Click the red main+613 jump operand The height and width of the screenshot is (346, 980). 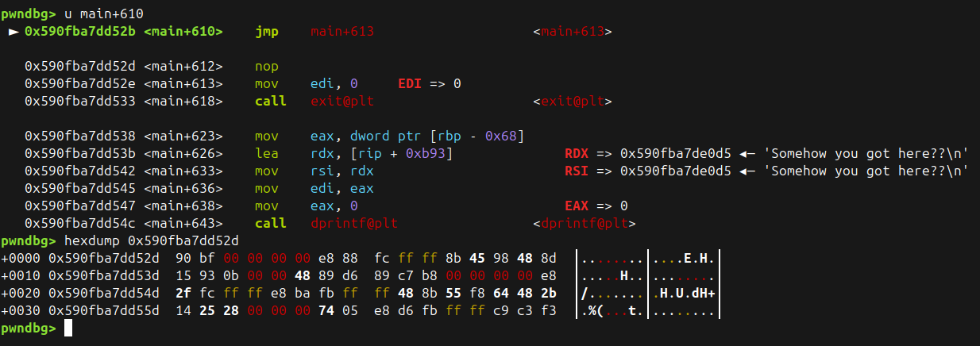pos(341,33)
